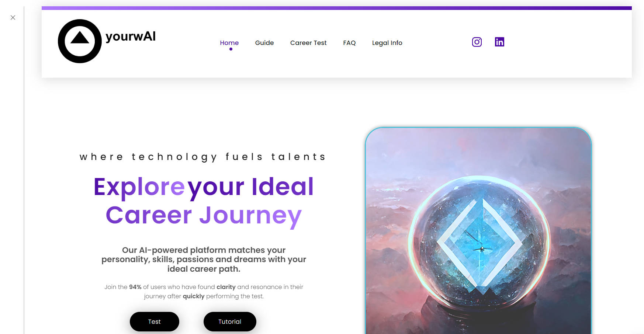644x334 pixels.
Task: Click the diamond emblem inside the crystal ball
Action: click(479, 243)
